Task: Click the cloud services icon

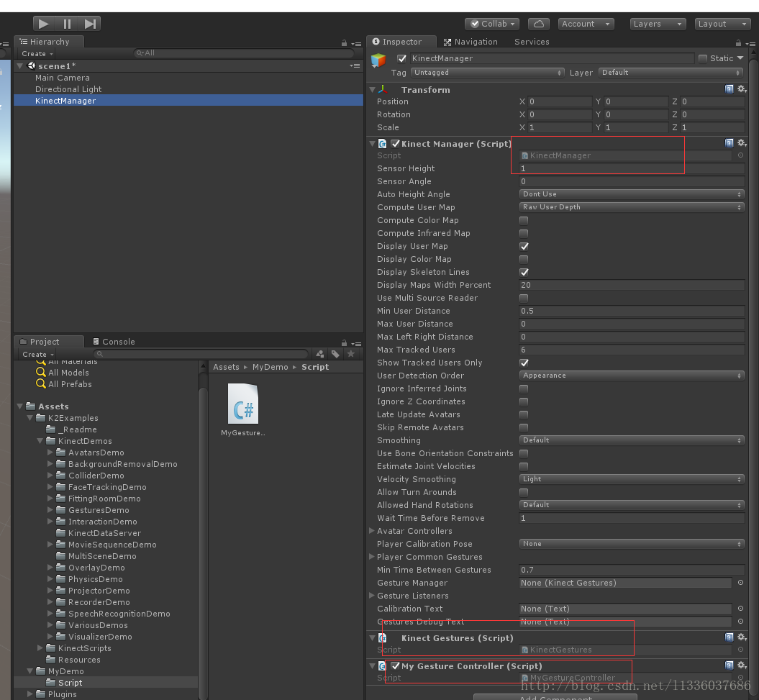Action: [x=539, y=24]
